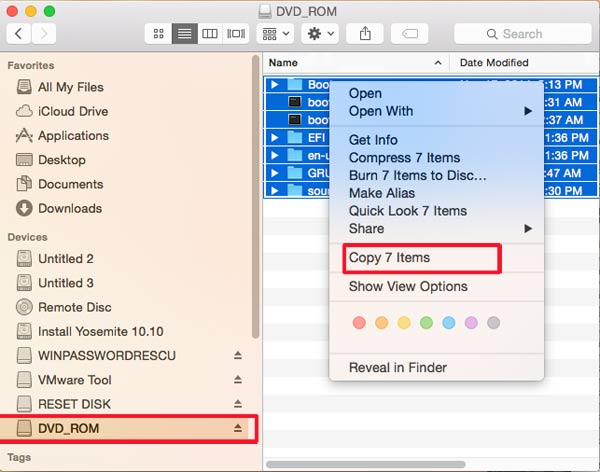Choose Burn 7 Items to Disc
The height and width of the screenshot is (472, 600).
436,175
